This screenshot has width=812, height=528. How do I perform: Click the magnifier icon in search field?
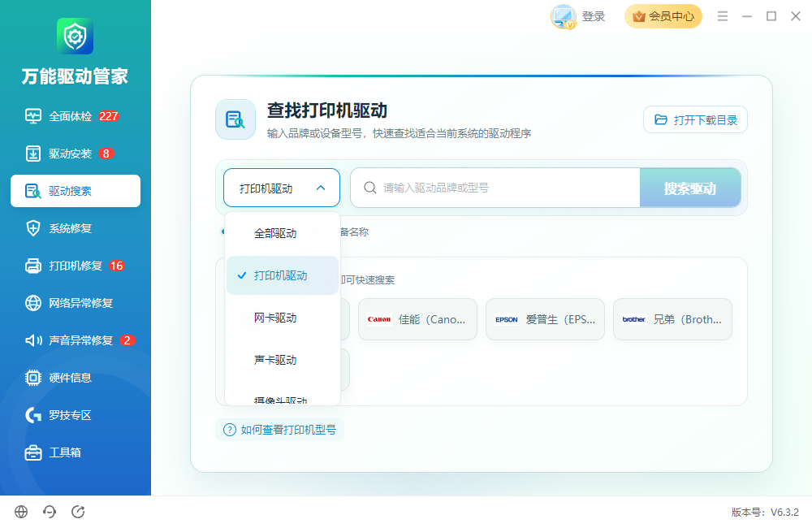coord(369,188)
